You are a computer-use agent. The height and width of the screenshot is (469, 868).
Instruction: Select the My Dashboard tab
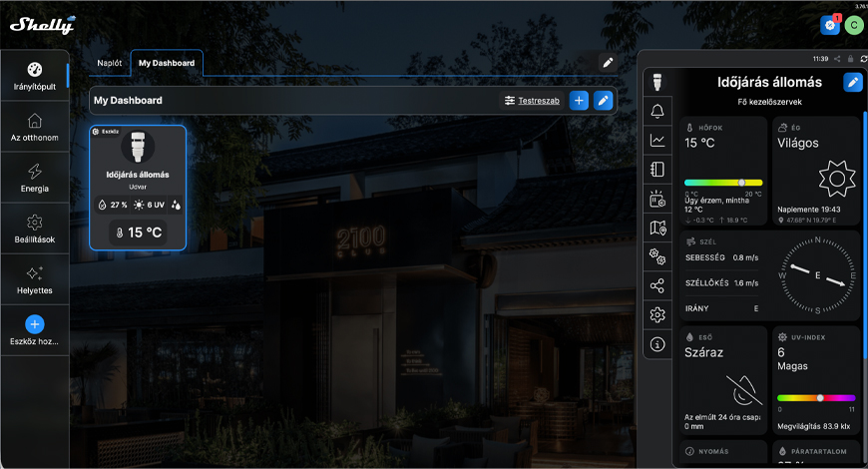tap(167, 63)
